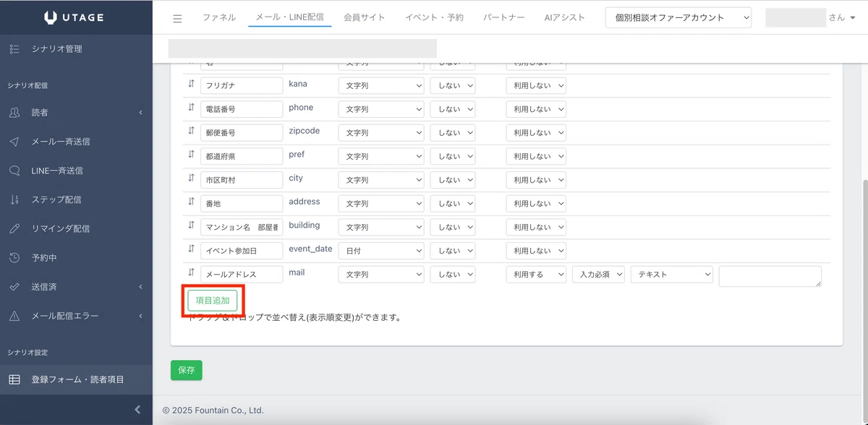The image size is (868, 425).
Task: Open the mail row テキスト dropdown
Action: click(x=672, y=275)
